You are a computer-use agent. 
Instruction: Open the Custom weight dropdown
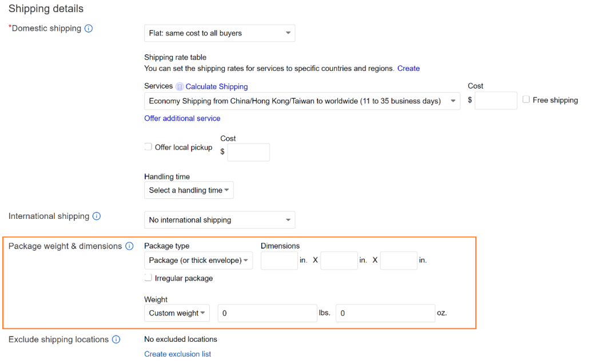point(177,313)
